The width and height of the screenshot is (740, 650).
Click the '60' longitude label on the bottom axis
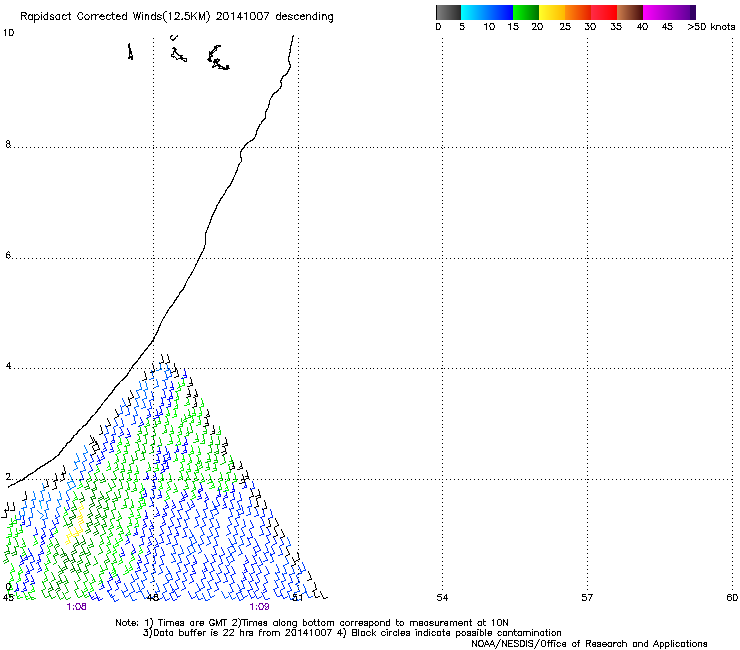point(732,598)
